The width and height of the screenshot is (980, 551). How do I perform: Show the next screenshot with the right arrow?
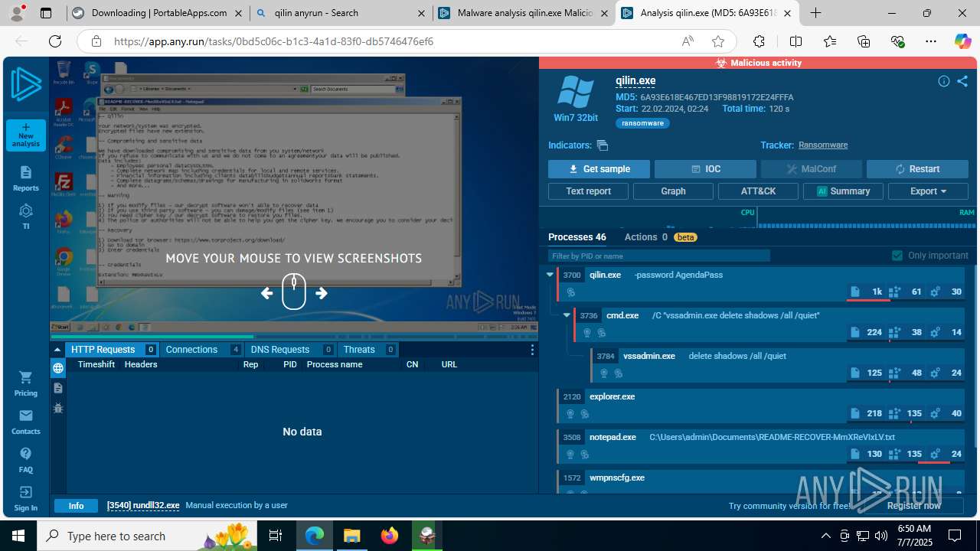point(322,293)
